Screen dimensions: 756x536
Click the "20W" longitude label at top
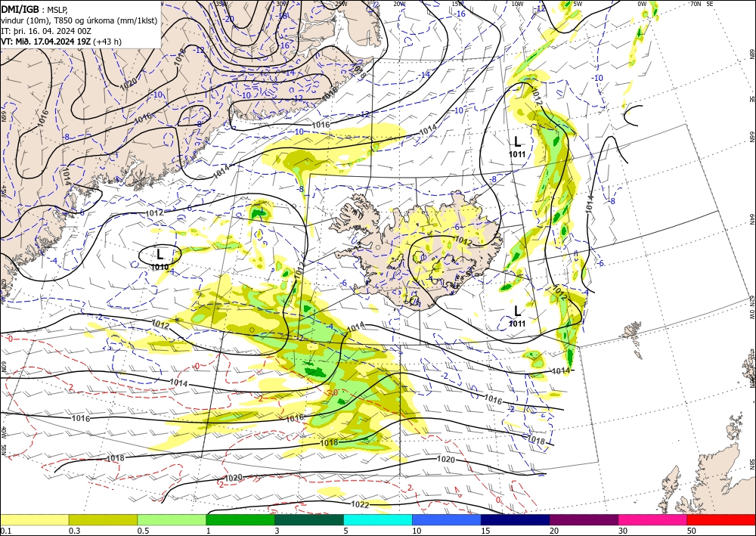pos(399,3)
